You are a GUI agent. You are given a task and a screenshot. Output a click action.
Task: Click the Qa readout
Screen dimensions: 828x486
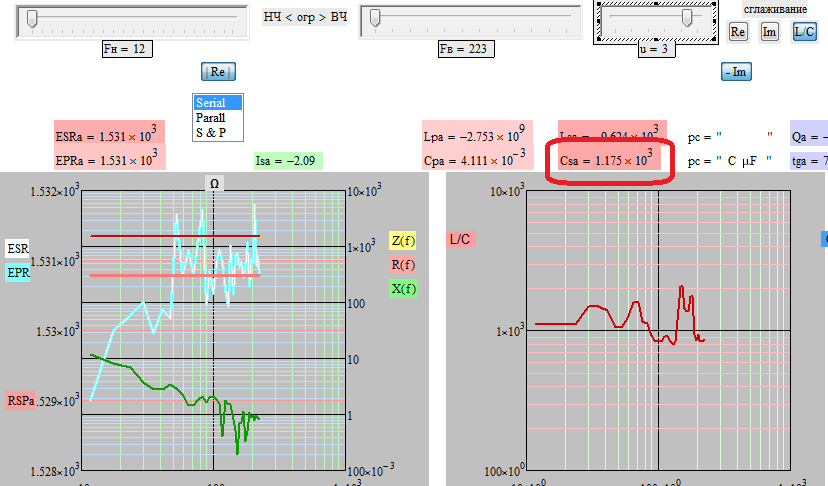(x=809, y=133)
